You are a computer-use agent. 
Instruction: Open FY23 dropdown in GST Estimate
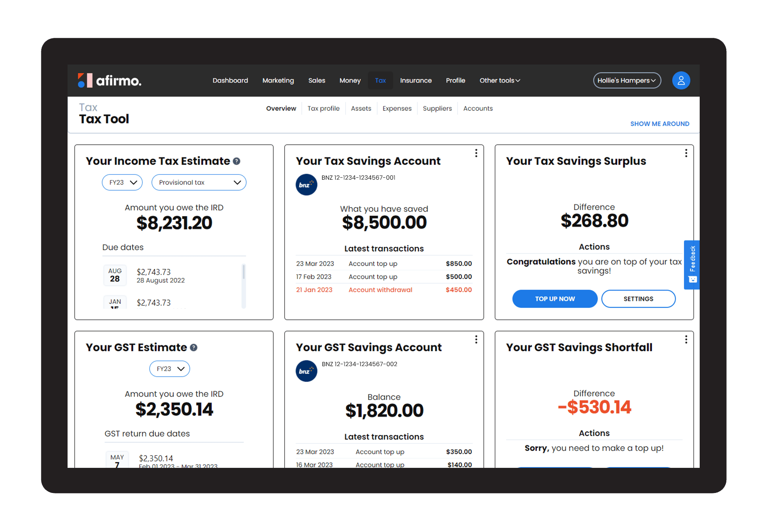click(170, 369)
